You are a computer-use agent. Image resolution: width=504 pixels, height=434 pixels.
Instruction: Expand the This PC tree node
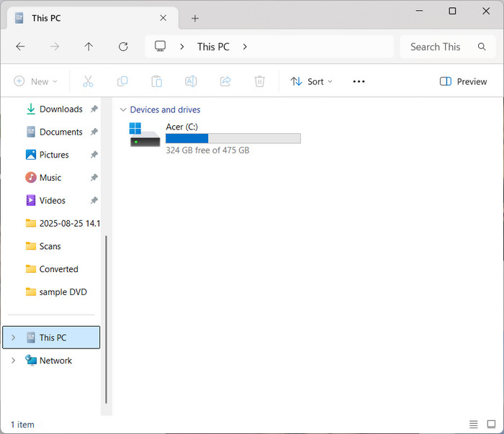(13, 338)
